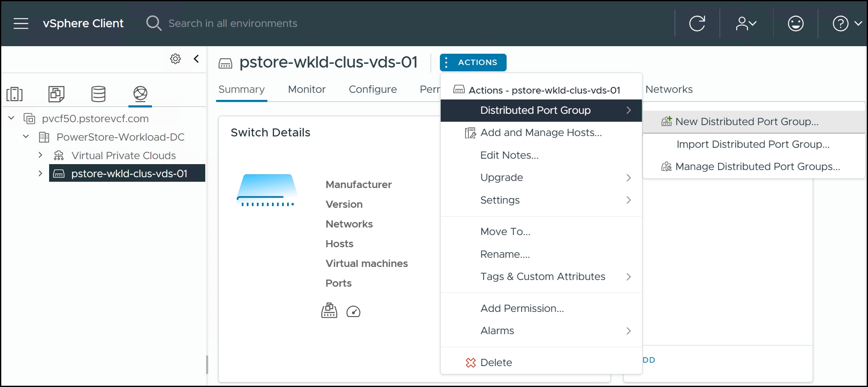
Task: Choose Move To from the actions menu
Action: (x=541, y=232)
